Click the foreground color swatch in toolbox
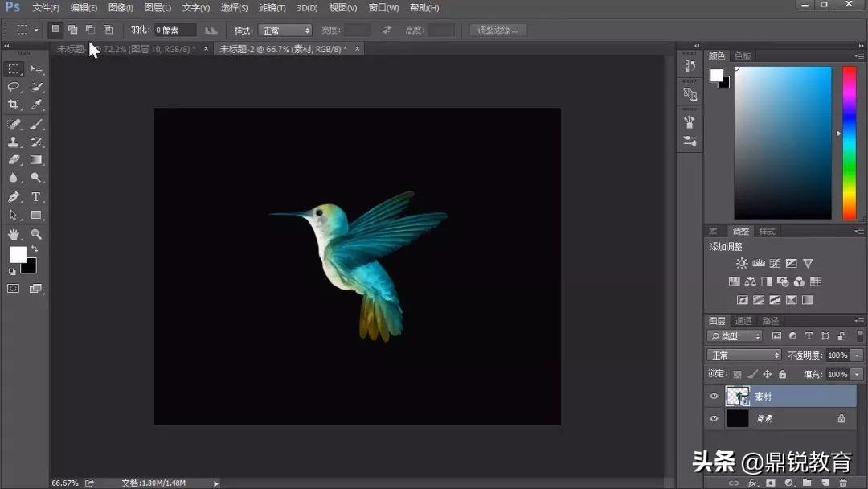 click(17, 254)
